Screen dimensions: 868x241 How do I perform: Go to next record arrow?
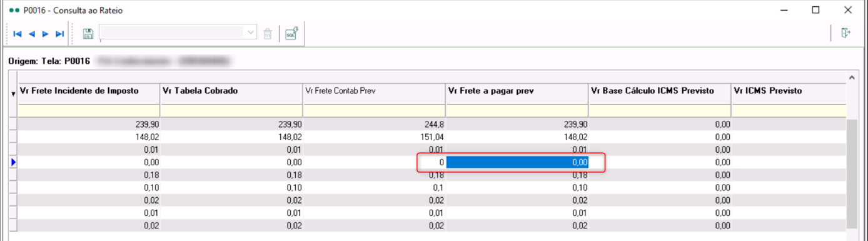[x=46, y=34]
